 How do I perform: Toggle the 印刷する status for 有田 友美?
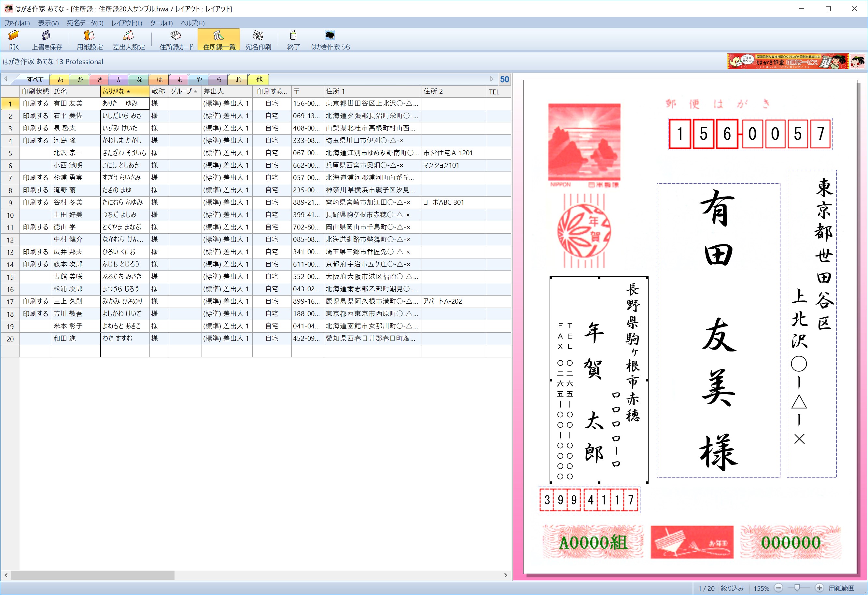pos(35,104)
